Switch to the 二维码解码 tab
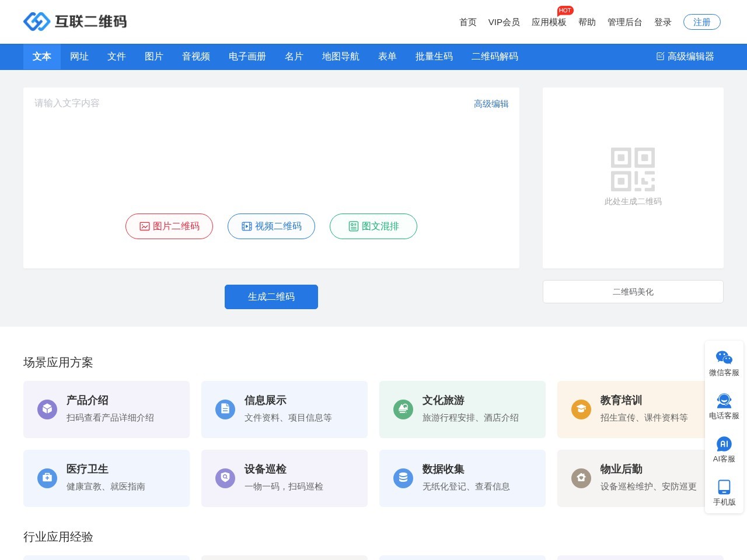Image resolution: width=747 pixels, height=560 pixels. pos(495,57)
